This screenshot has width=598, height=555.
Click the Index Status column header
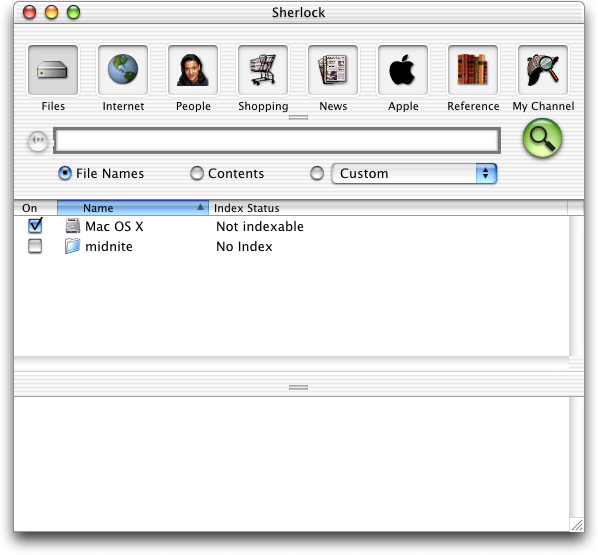tap(388, 208)
